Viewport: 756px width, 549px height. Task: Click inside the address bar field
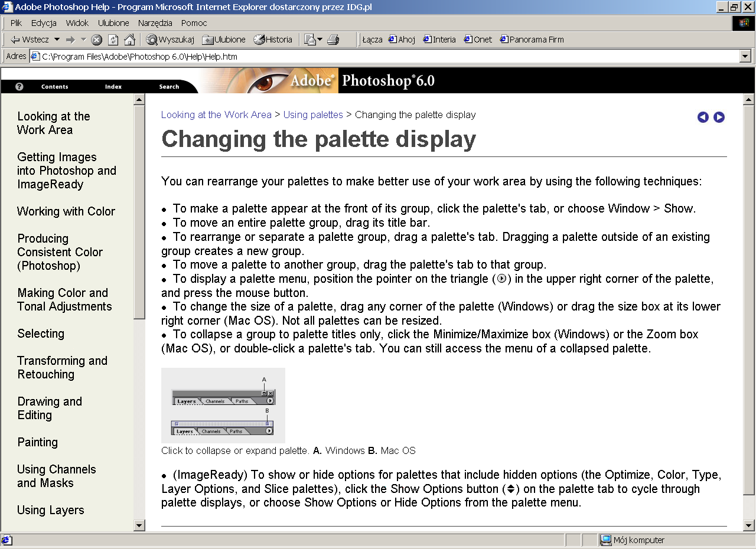[x=384, y=57]
